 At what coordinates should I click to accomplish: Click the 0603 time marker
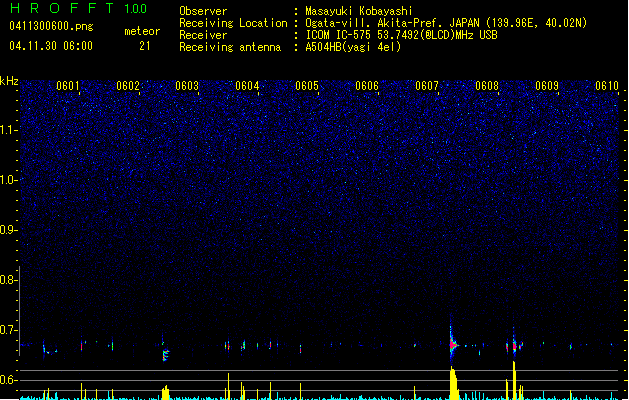pos(187,86)
